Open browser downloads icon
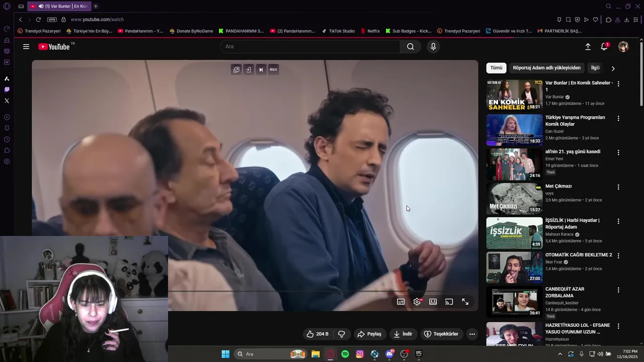This screenshot has width=644, height=362. coord(626,20)
